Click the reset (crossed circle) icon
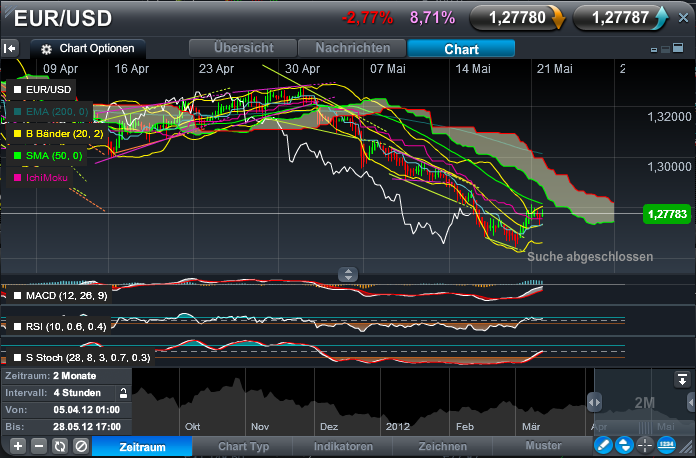The image size is (696, 458). [x=81, y=446]
